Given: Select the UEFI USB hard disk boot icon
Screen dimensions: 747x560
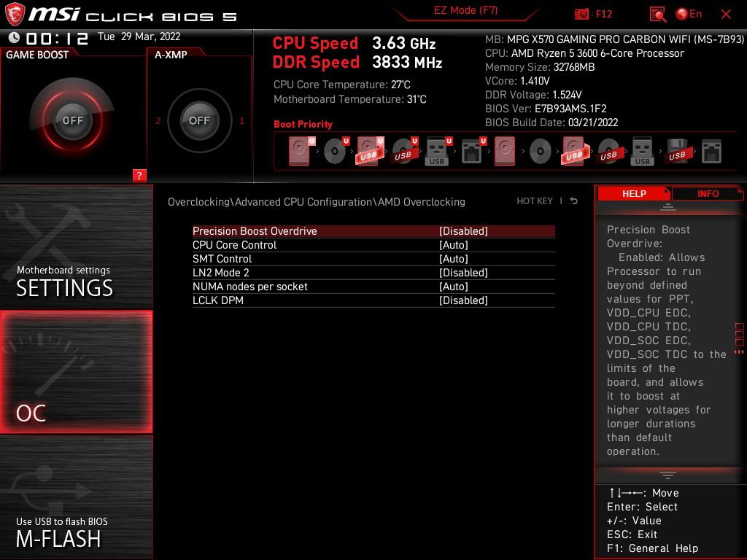Looking at the screenshot, I should coord(370,151).
